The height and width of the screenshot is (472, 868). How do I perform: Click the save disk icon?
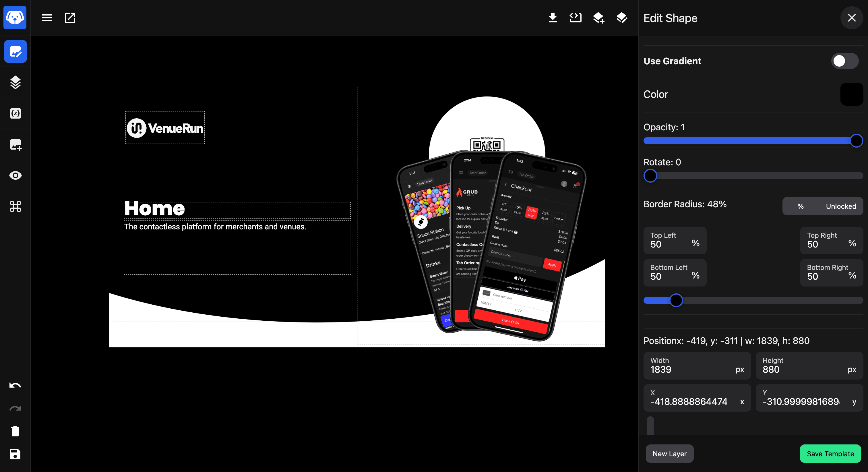coord(15,454)
